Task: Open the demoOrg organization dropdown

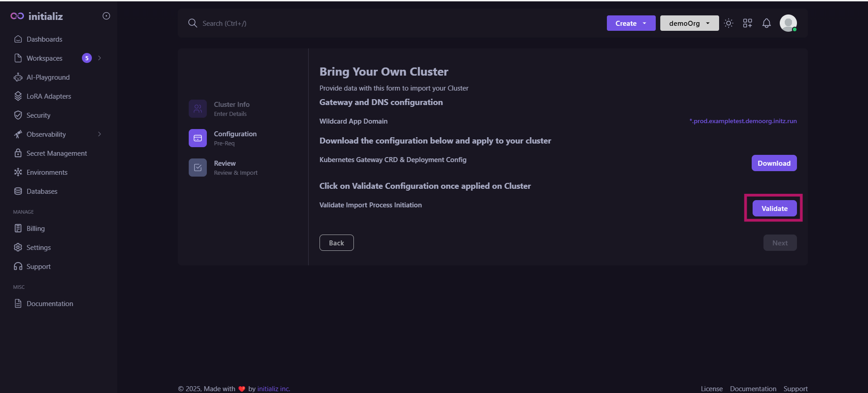Action: click(690, 23)
